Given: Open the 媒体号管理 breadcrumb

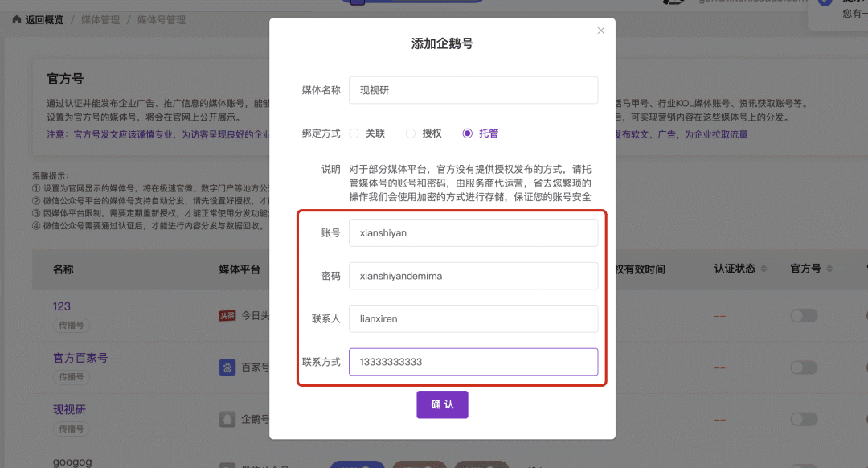Looking at the screenshot, I should tap(161, 20).
